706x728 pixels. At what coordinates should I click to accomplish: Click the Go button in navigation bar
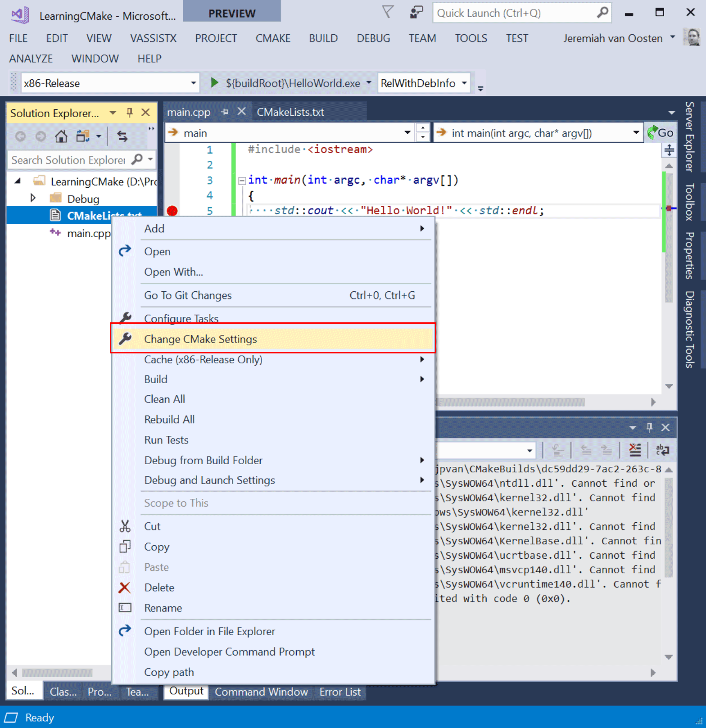(660, 133)
